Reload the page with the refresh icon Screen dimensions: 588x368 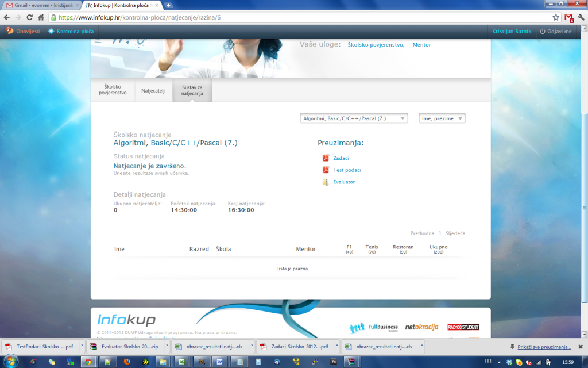click(x=40, y=17)
